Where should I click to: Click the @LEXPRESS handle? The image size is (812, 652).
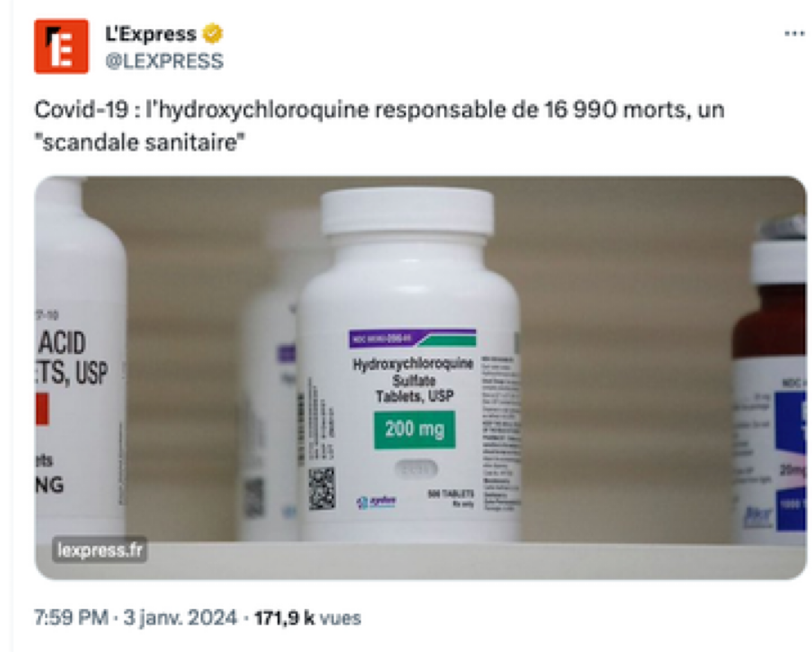point(164,61)
